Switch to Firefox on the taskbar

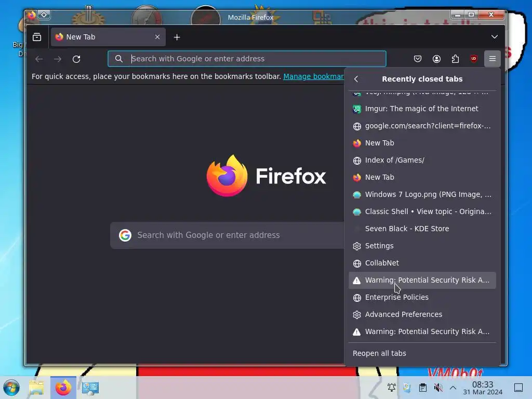[63, 388]
